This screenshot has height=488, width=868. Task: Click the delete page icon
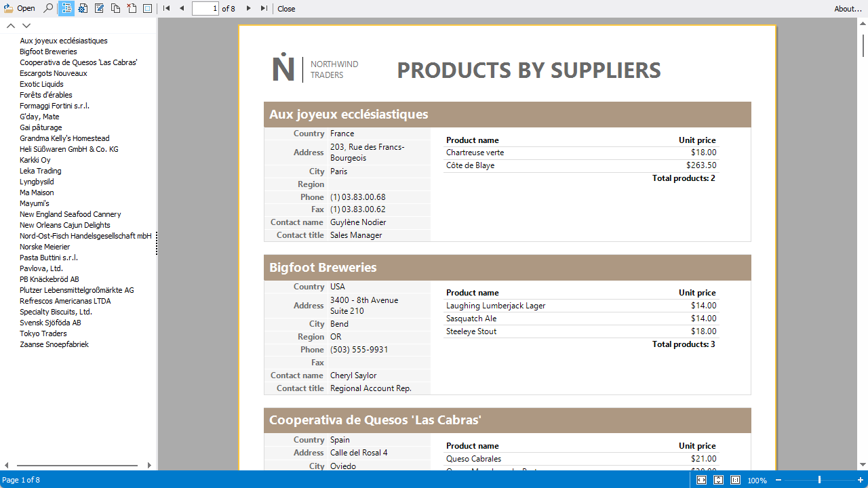coord(132,8)
